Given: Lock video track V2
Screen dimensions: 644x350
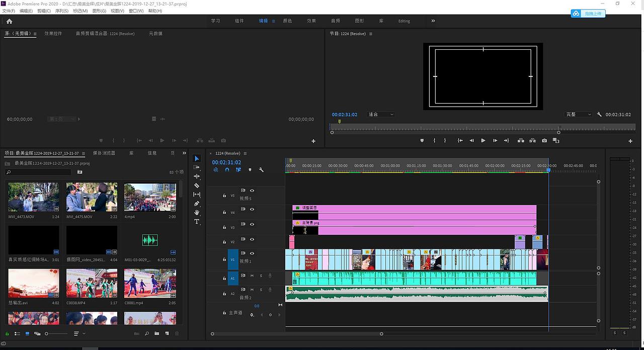Looking at the screenshot, I should 225,242.
